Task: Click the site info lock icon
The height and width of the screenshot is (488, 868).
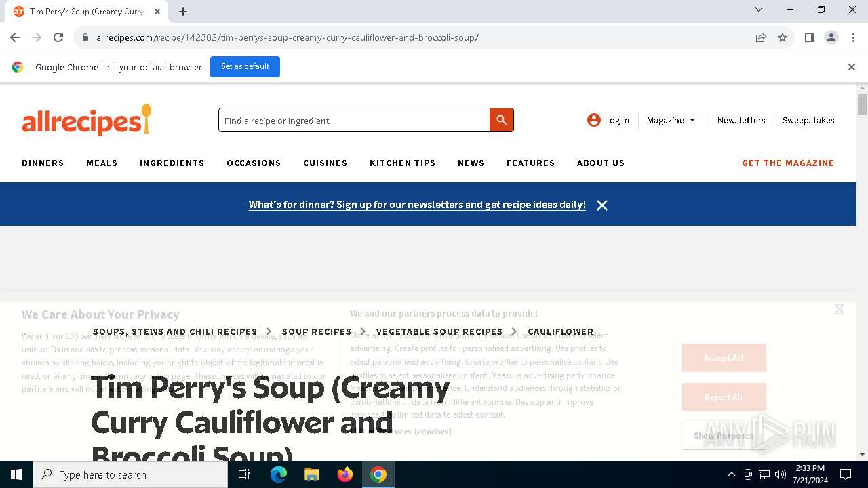Action: pos(85,37)
